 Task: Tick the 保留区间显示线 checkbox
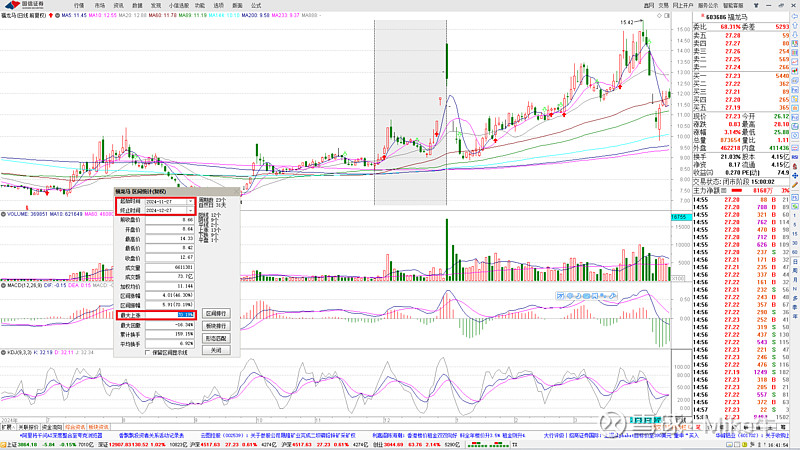(147, 353)
